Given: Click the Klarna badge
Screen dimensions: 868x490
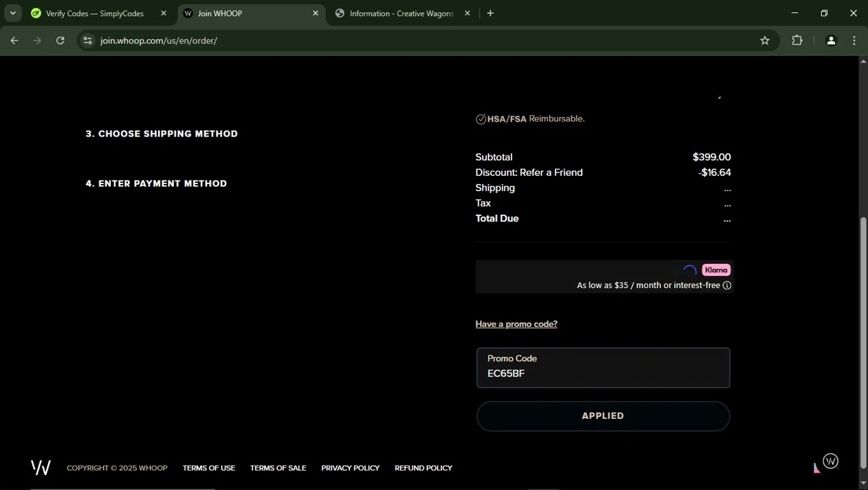Looking at the screenshot, I should coord(716,270).
